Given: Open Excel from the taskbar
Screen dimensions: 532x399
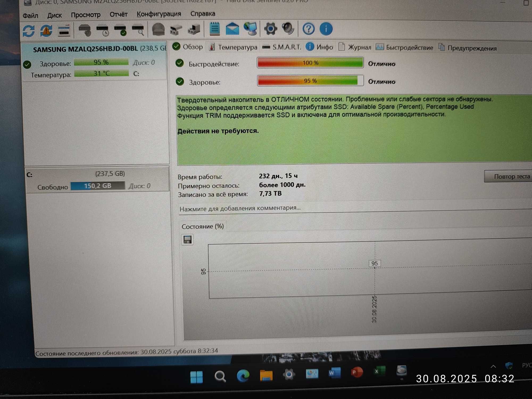Looking at the screenshot, I should (379, 371).
